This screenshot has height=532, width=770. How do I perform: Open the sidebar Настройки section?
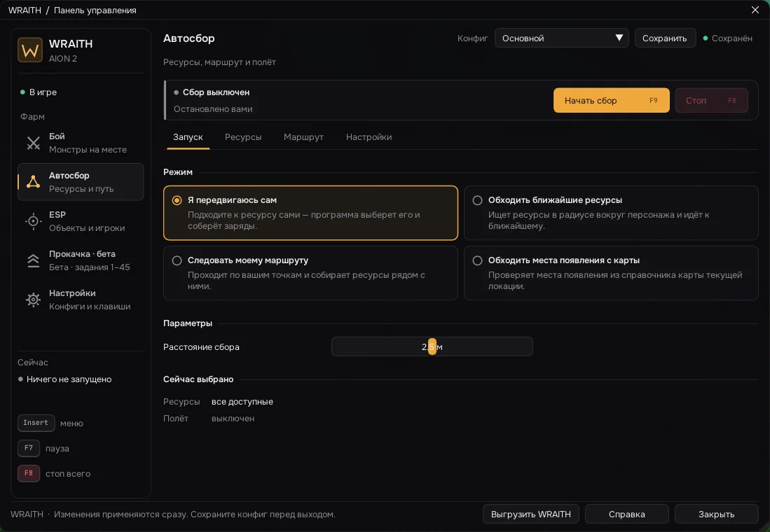81,300
